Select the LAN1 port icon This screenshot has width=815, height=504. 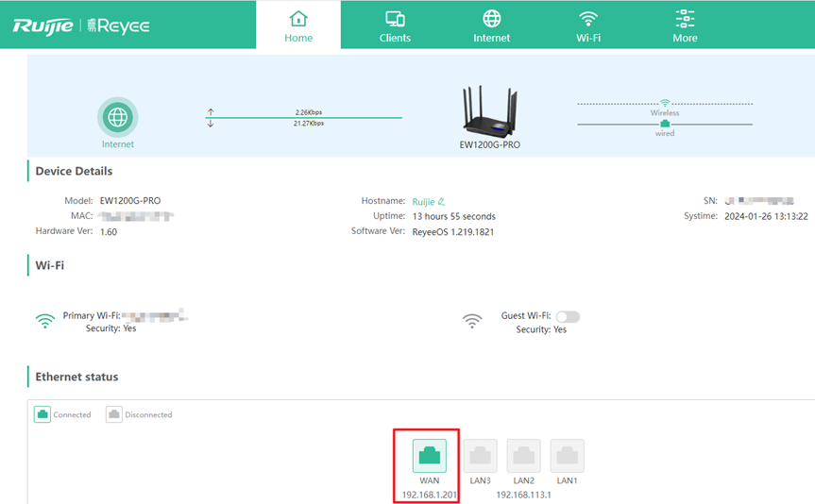(x=567, y=456)
